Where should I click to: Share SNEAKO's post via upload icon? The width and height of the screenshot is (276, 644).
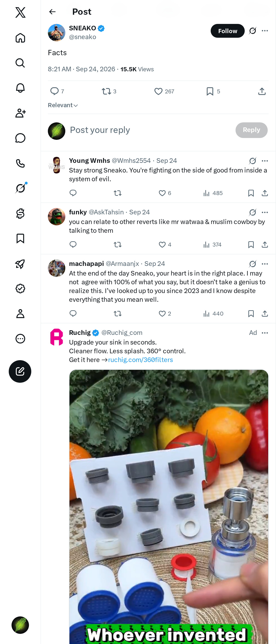262,91
